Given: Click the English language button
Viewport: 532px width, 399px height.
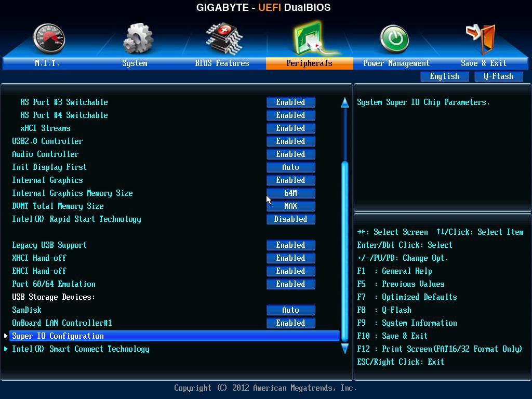Looking at the screenshot, I should (445, 76).
